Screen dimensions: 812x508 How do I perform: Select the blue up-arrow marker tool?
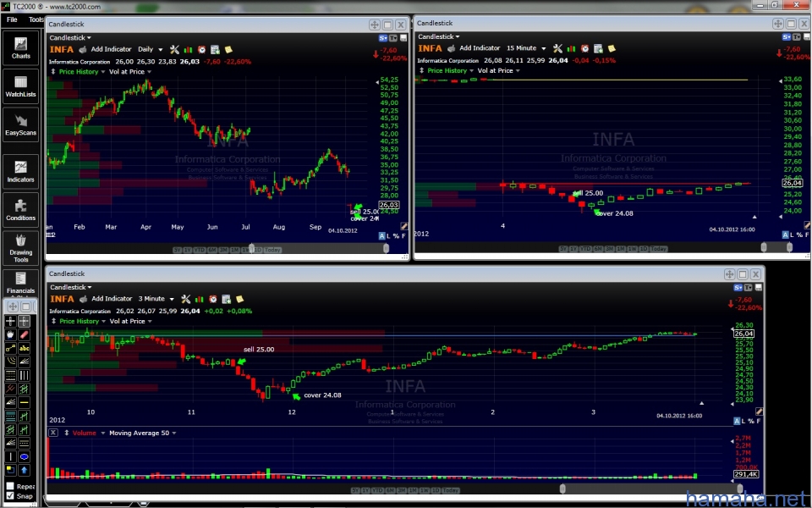24,470
